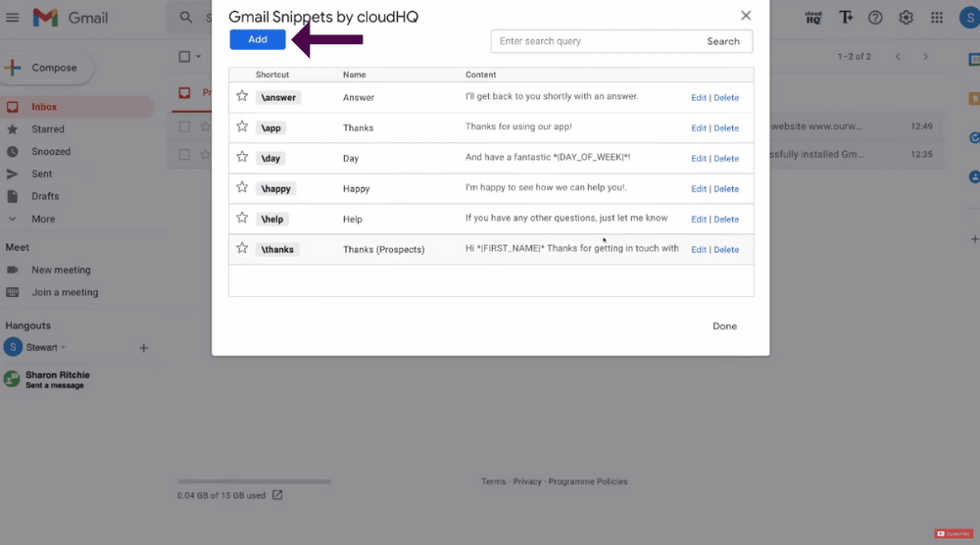Delete the \answer snippet
The image size is (980, 545).
pyautogui.click(x=726, y=97)
